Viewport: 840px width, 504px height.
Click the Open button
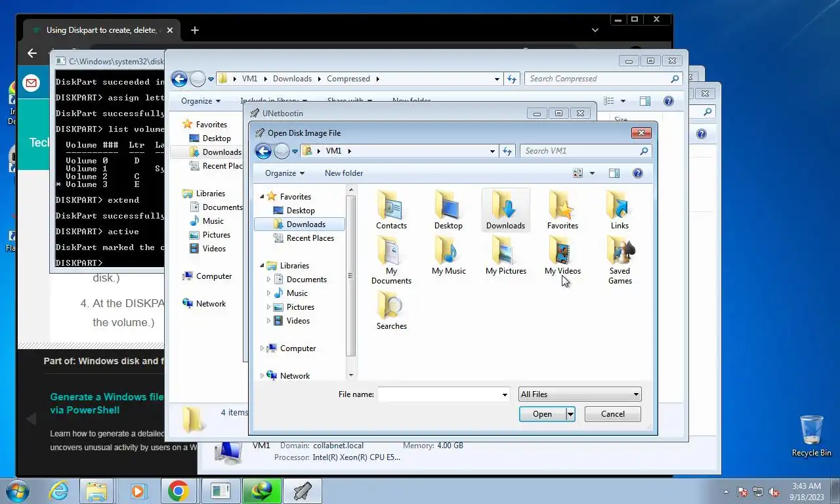pos(542,414)
